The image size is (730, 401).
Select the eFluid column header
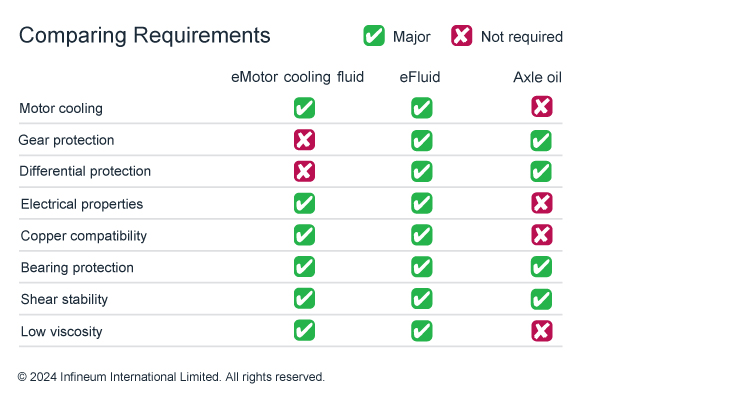pos(420,77)
